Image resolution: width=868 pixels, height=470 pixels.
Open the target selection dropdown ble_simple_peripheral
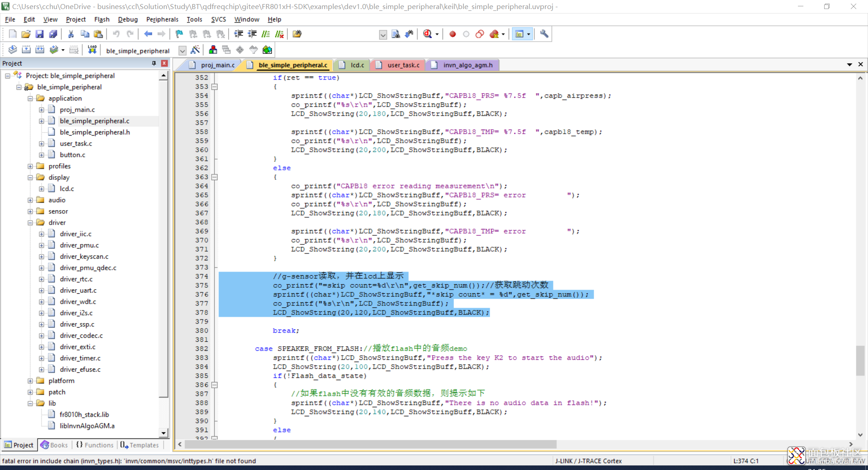click(182, 51)
